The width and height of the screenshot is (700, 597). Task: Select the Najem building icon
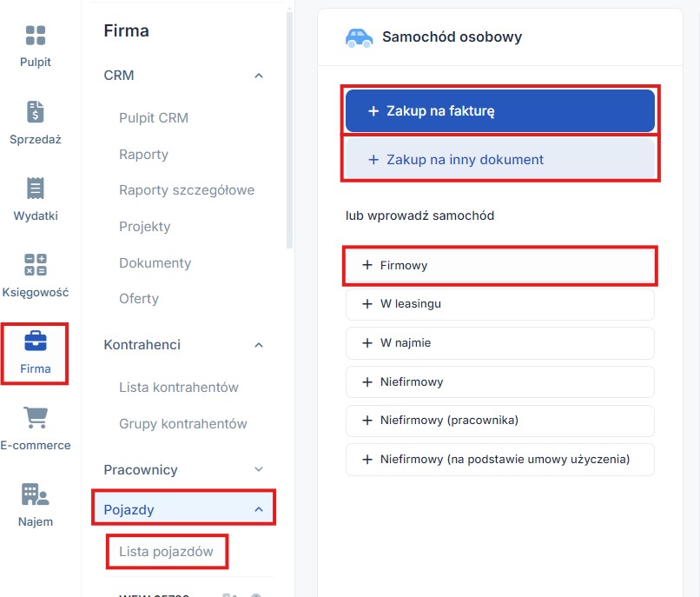click(36, 494)
